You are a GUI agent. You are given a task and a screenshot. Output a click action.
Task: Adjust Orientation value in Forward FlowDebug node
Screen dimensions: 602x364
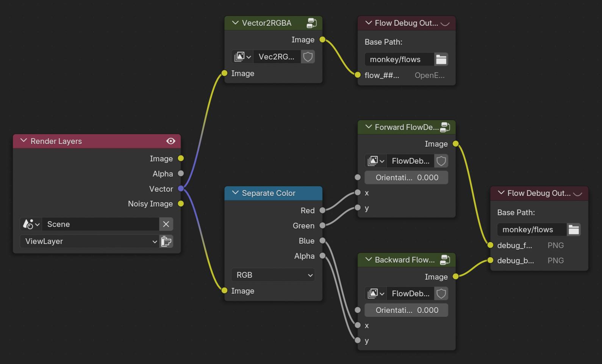pyautogui.click(x=406, y=178)
